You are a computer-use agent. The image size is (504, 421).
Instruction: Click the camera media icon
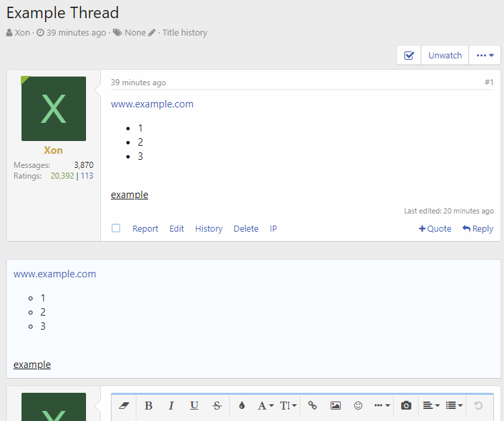pos(406,406)
